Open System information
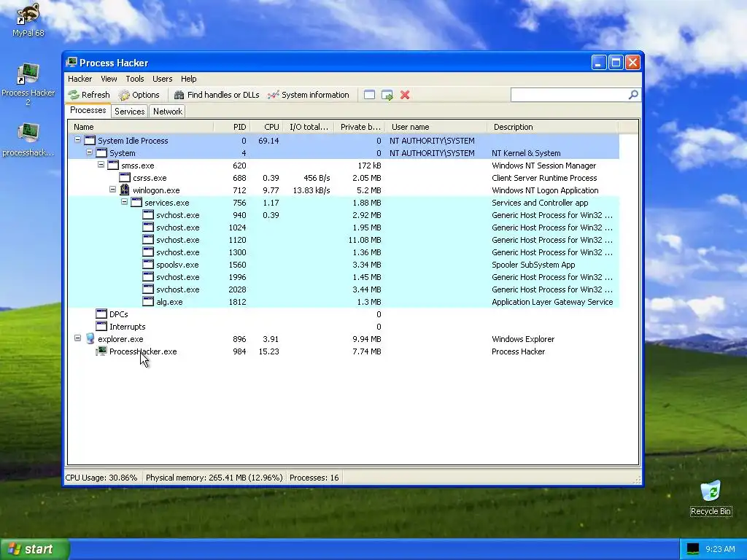This screenshot has width=747, height=560. tap(309, 95)
